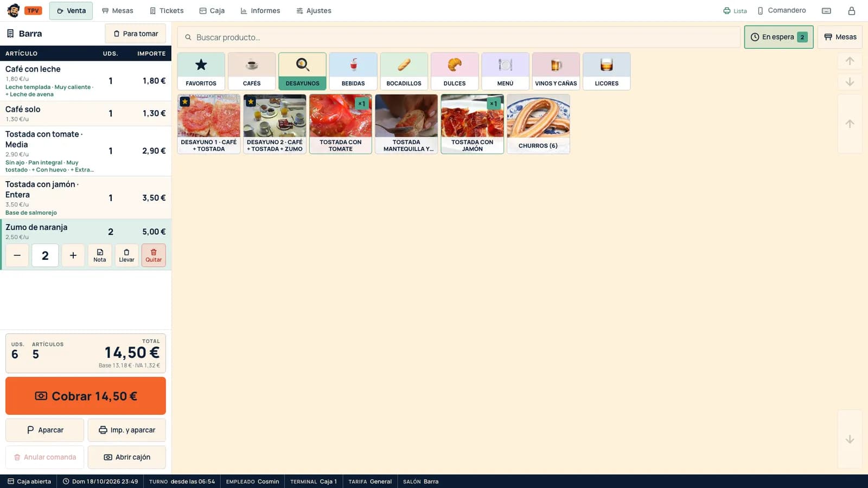Choose the Menú category tile

[505, 71]
